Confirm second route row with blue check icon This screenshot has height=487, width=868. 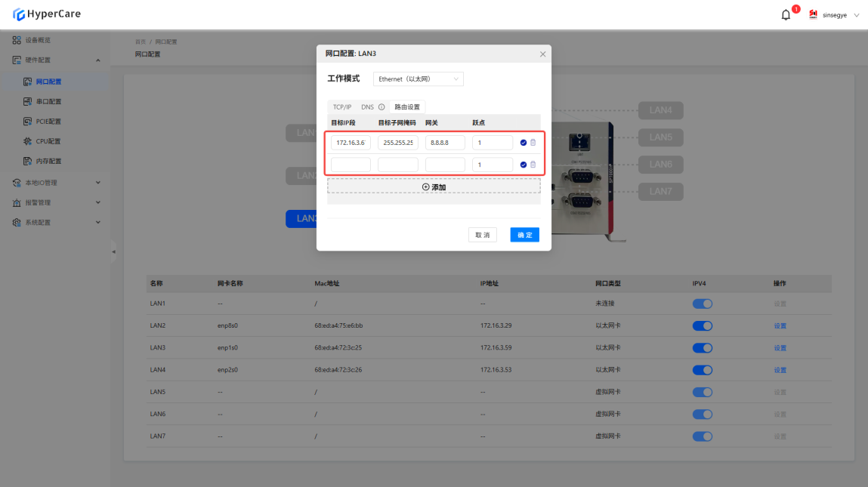tap(524, 165)
